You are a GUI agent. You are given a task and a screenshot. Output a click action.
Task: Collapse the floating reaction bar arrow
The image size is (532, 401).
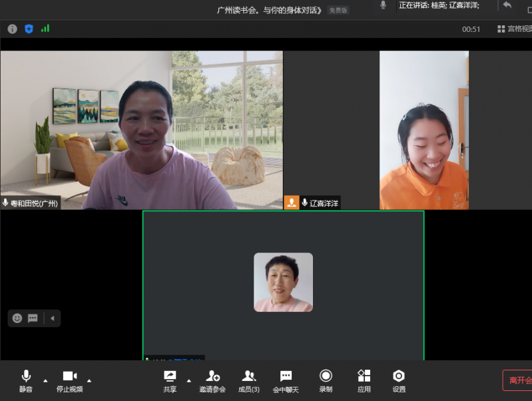point(52,318)
